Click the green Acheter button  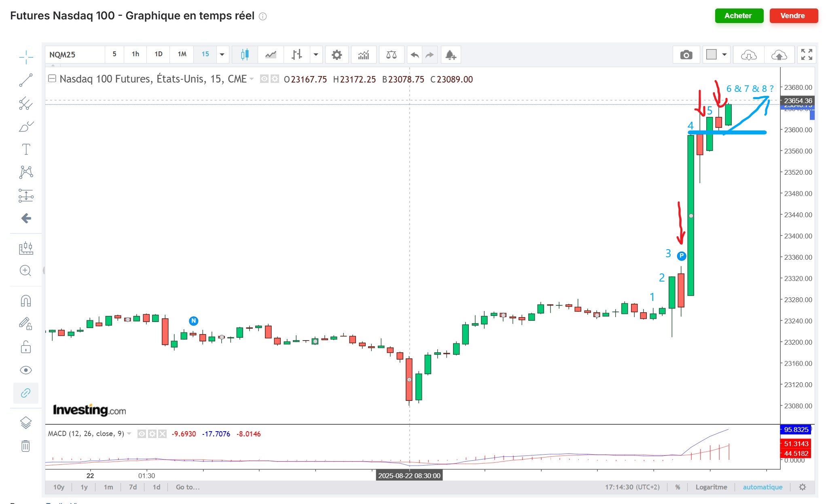739,16
